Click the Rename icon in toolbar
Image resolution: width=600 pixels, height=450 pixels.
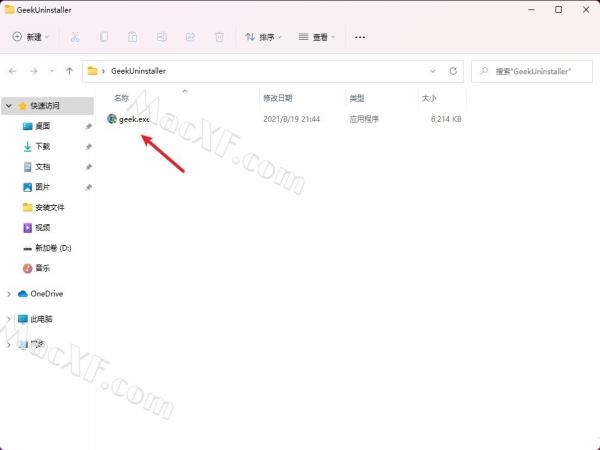162,37
